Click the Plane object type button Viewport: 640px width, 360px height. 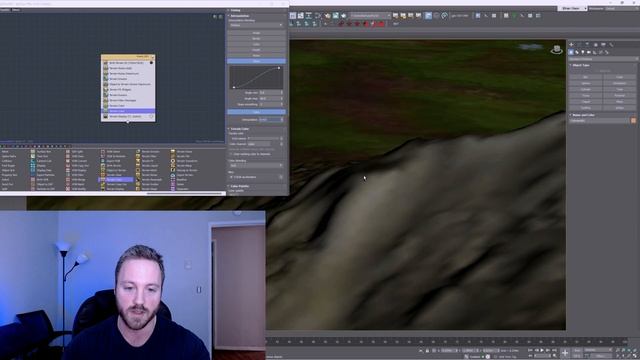[620, 102]
